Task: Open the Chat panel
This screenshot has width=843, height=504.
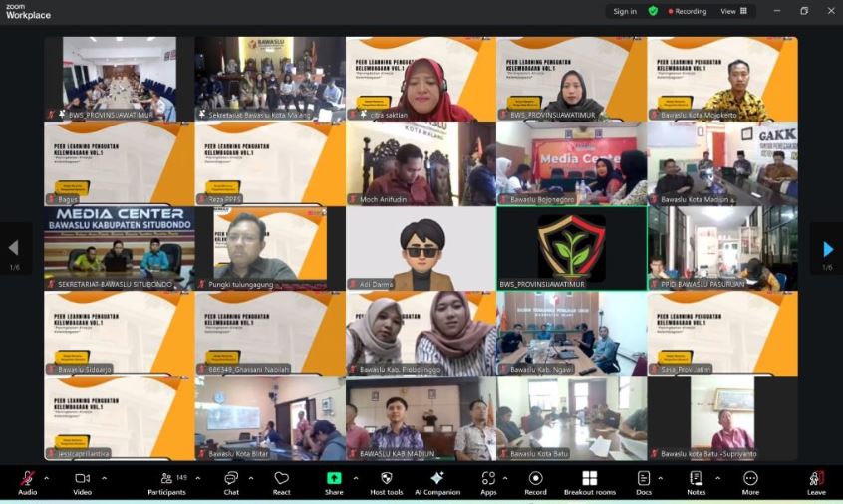Action: click(231, 483)
